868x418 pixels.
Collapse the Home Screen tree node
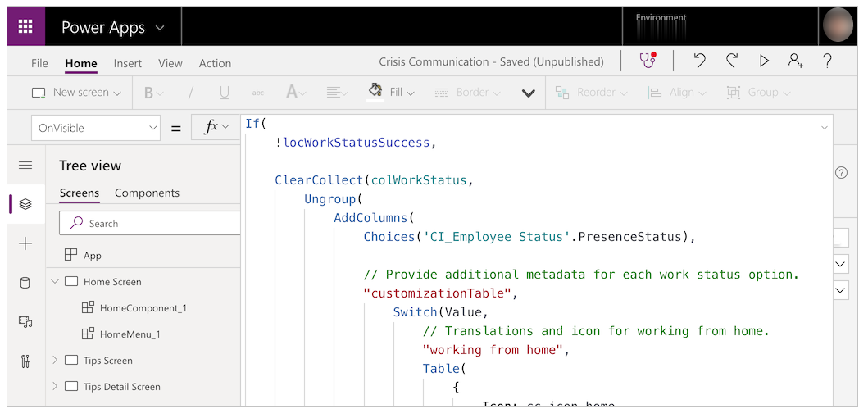pos(55,282)
